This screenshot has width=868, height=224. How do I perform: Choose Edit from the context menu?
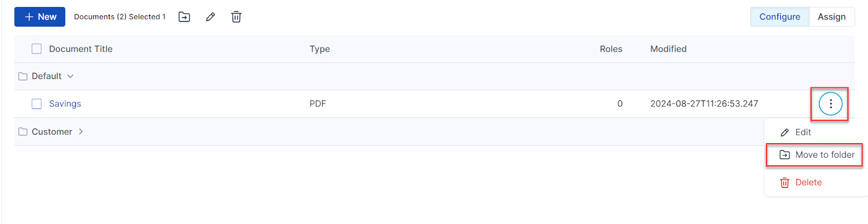point(802,132)
